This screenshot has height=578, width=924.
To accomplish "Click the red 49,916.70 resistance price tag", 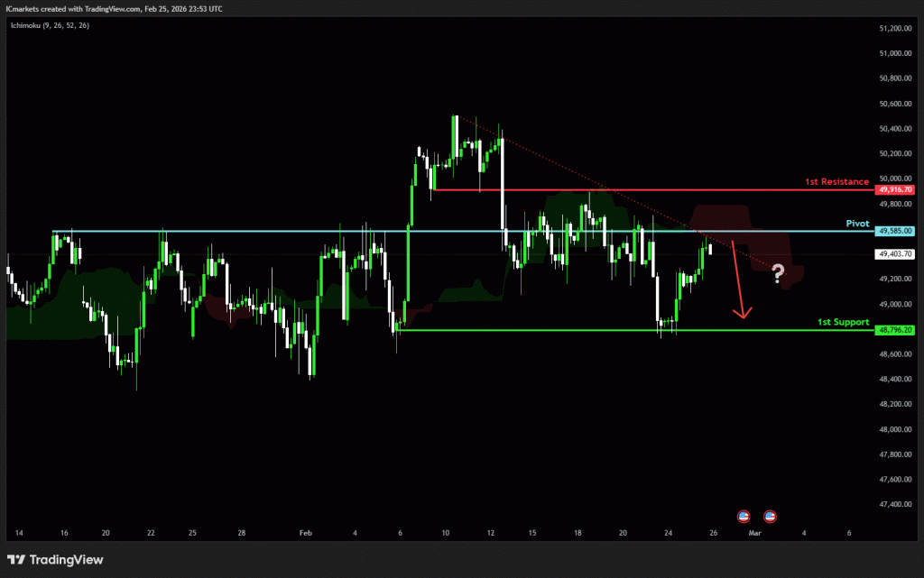I will 895,190.
